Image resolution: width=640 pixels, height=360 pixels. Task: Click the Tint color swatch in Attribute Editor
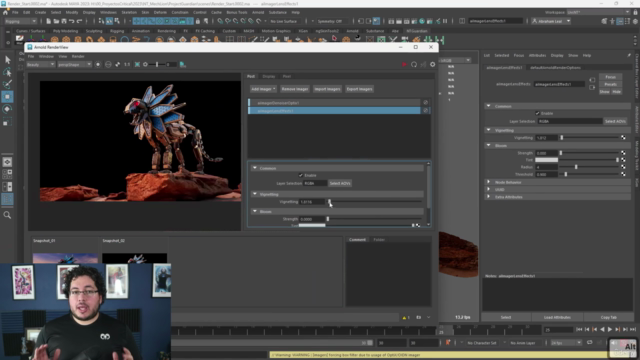point(547,160)
